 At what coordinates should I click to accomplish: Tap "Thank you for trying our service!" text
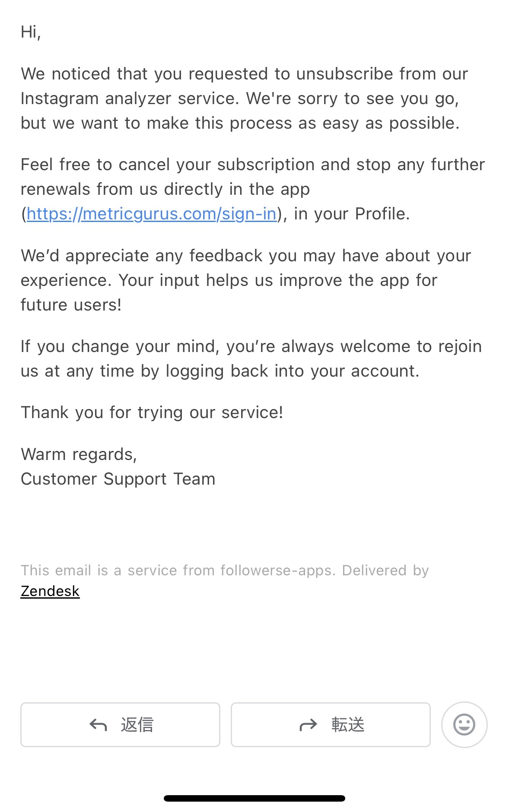[x=152, y=412]
